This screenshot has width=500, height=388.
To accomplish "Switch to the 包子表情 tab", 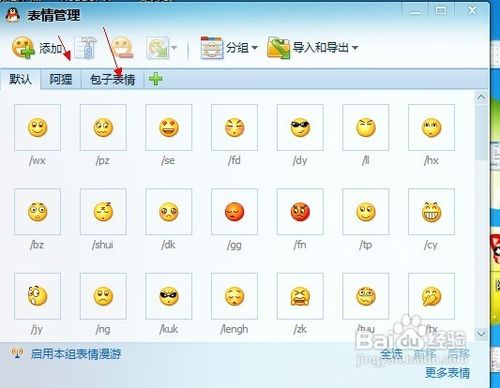I will [112, 79].
